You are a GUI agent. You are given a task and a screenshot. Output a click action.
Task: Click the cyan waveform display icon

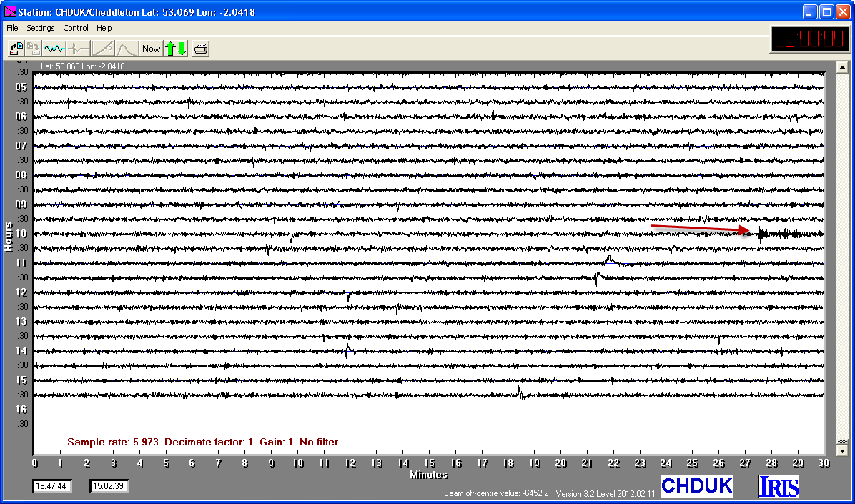click(x=54, y=49)
